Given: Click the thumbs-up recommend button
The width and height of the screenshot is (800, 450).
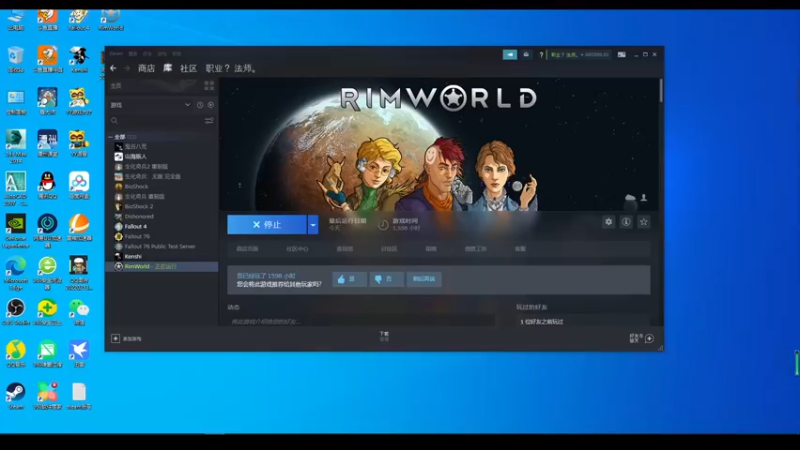Looking at the screenshot, I should (x=349, y=279).
